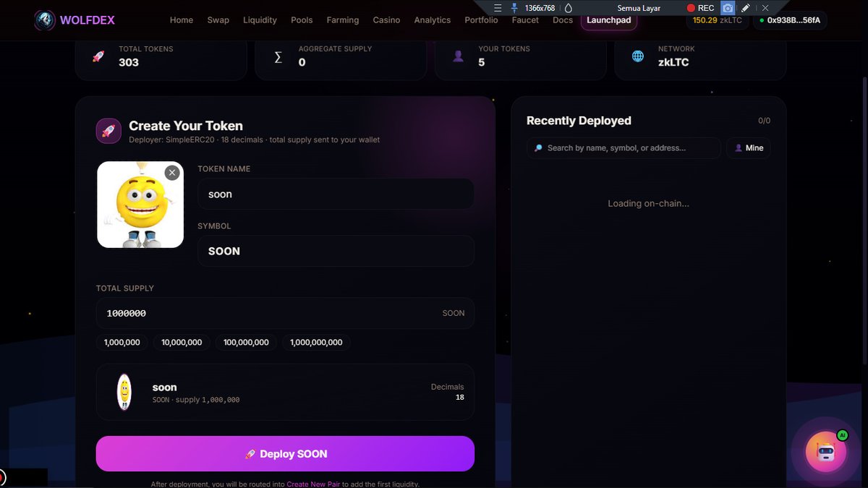The height and width of the screenshot is (488, 868).
Task: Click the sigma icon in Aggregate Supply card
Action: pos(278,56)
